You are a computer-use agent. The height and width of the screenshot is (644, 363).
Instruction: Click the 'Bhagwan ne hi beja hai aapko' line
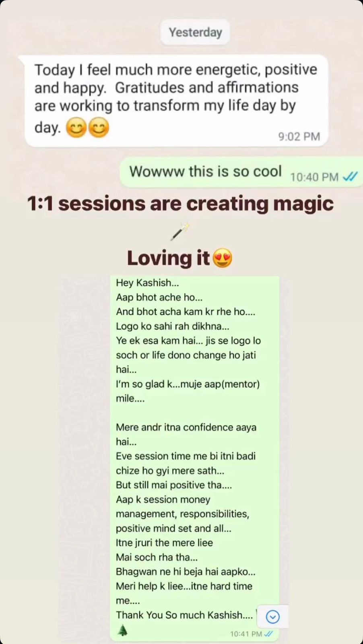(x=186, y=572)
